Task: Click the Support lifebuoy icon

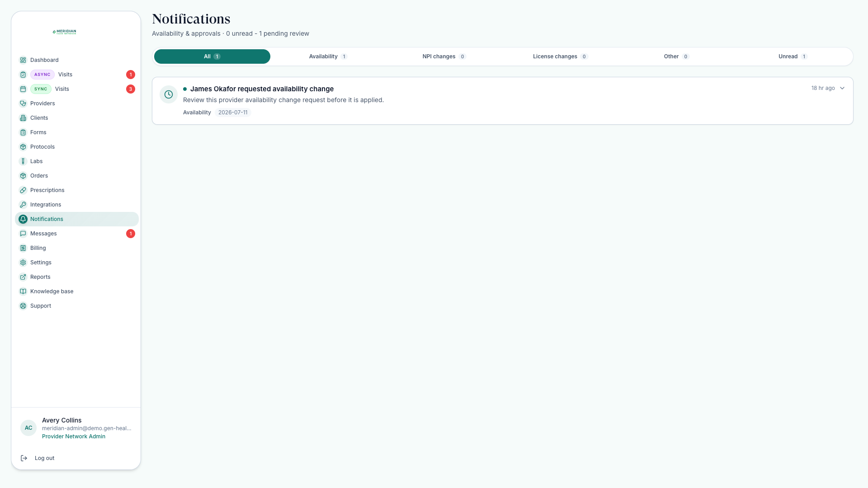Action: [23, 306]
